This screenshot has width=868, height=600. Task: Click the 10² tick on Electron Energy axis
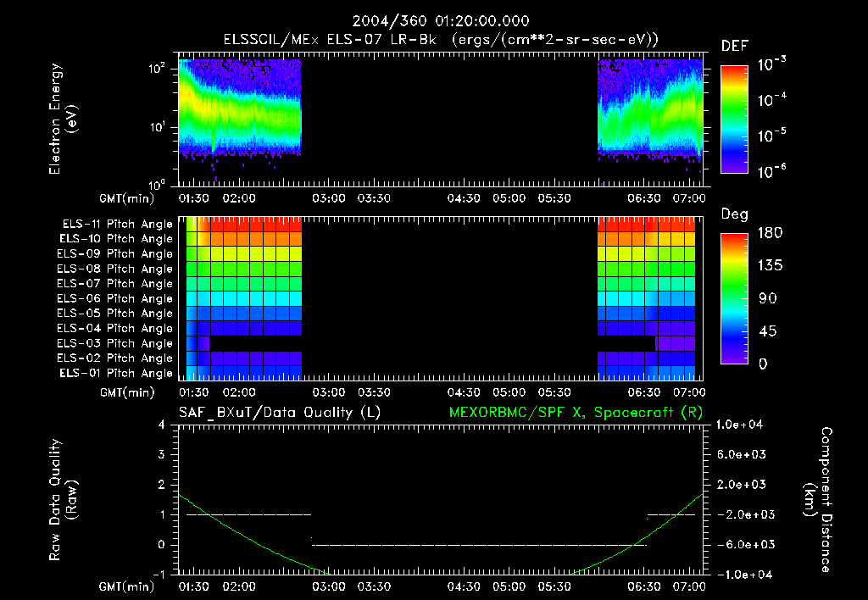[157, 69]
